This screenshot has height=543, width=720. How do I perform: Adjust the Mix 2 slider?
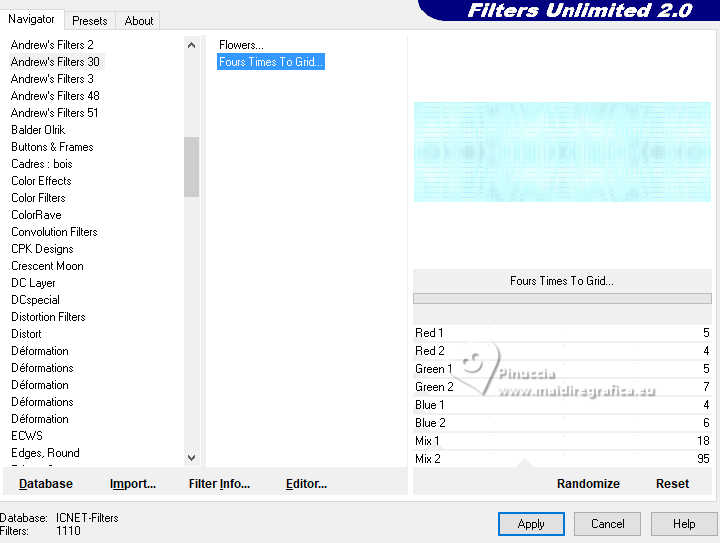562,459
